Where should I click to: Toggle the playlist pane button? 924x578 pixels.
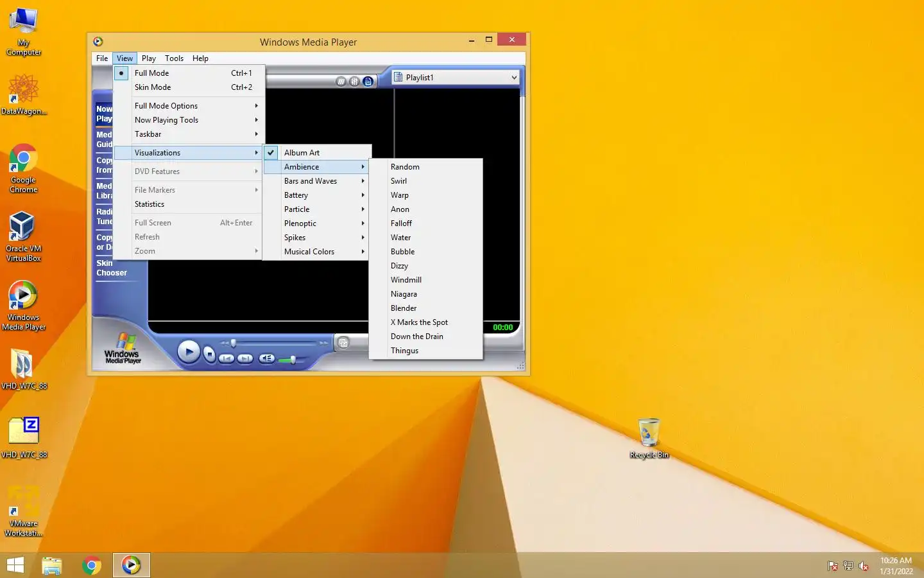[368, 82]
